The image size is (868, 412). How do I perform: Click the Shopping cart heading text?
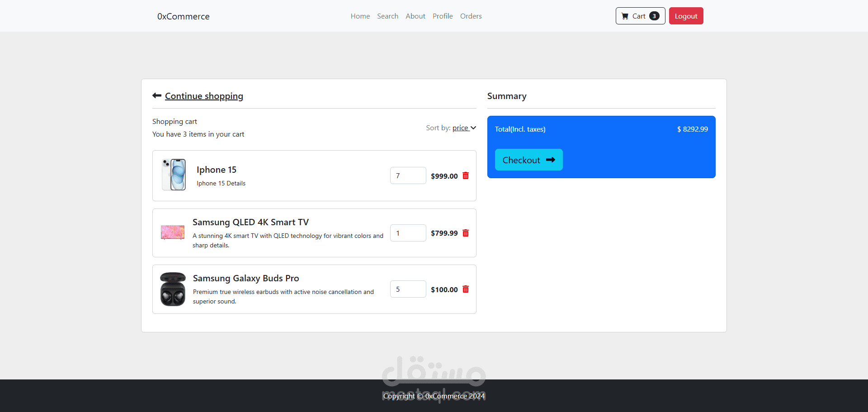coord(175,121)
